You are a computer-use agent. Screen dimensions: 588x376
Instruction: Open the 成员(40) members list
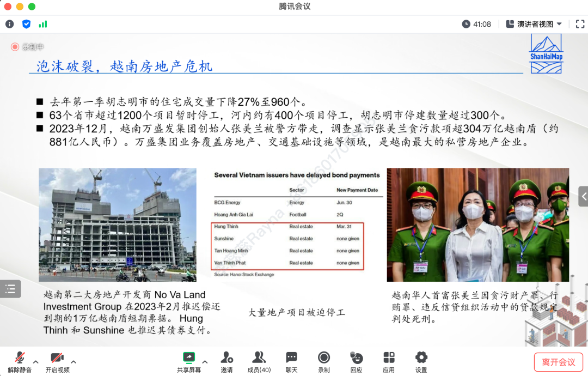pos(259,362)
